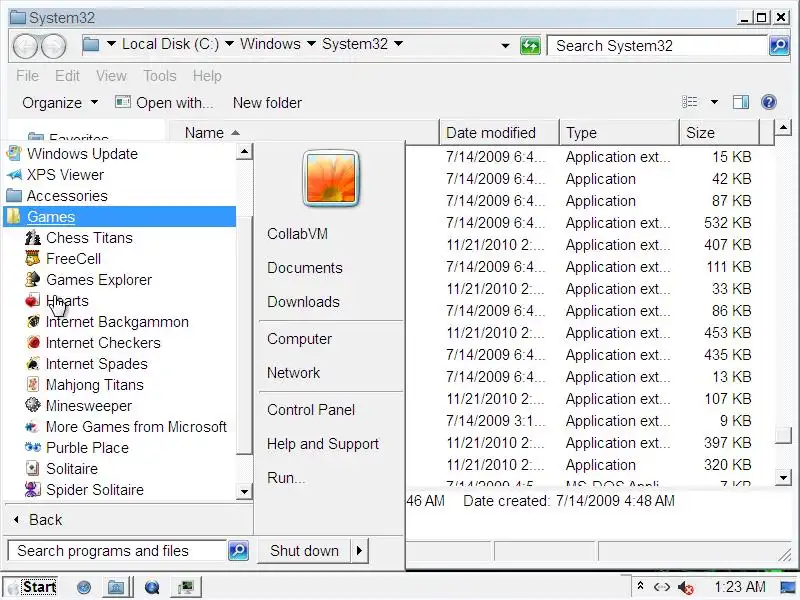Open Documents from Start menu
The image size is (800, 600).
click(305, 268)
